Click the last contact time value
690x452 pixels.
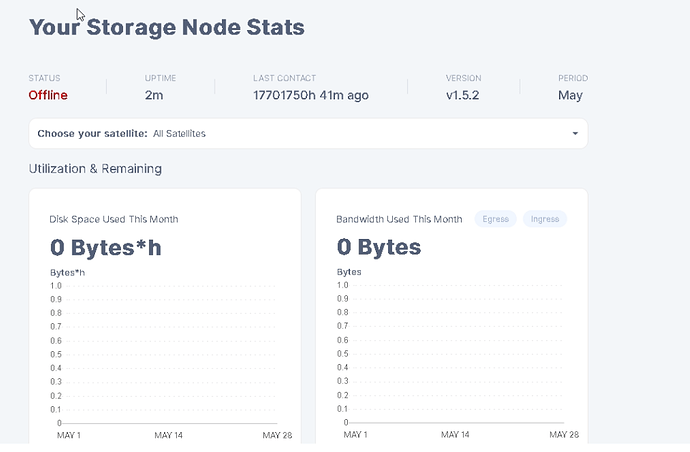311,95
